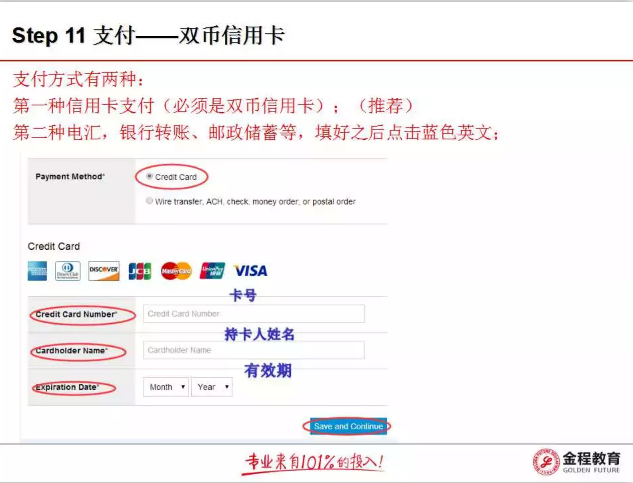
Task: Click the blue 有效期 annotation text
Action: [268, 370]
